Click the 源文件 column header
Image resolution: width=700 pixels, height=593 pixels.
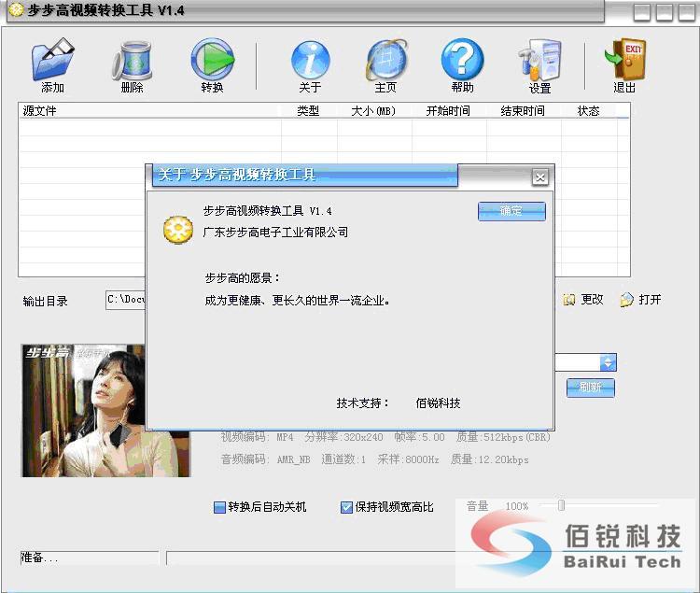(150, 111)
